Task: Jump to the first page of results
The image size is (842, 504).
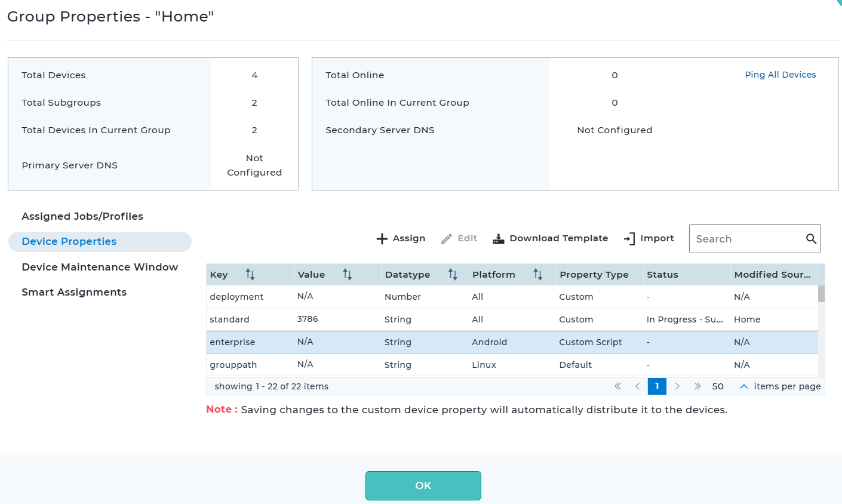Action: click(x=617, y=386)
